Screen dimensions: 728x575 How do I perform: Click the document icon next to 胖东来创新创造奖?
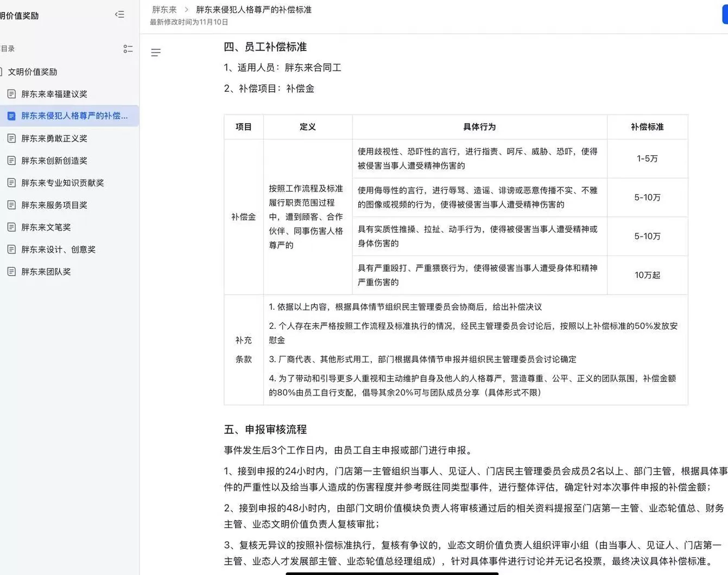click(11, 161)
